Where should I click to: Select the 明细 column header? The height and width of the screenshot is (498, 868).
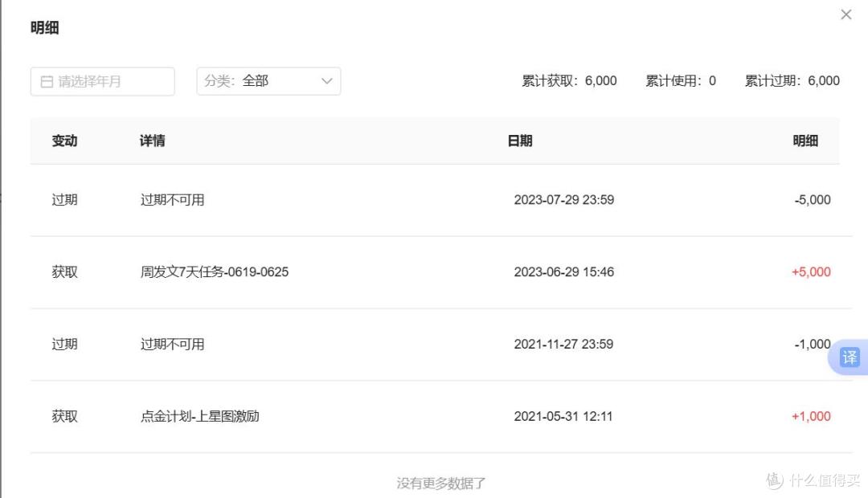805,141
